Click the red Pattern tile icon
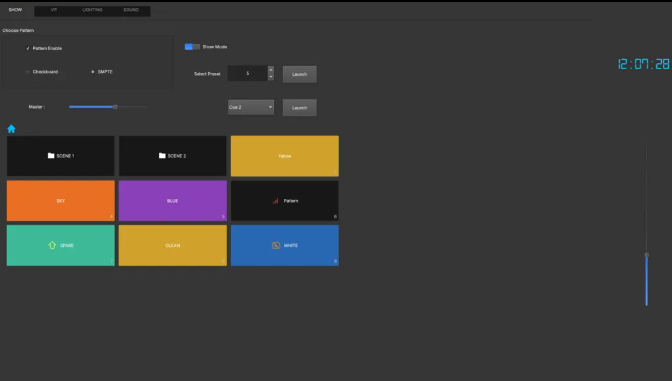This screenshot has height=381, width=672. tap(276, 201)
